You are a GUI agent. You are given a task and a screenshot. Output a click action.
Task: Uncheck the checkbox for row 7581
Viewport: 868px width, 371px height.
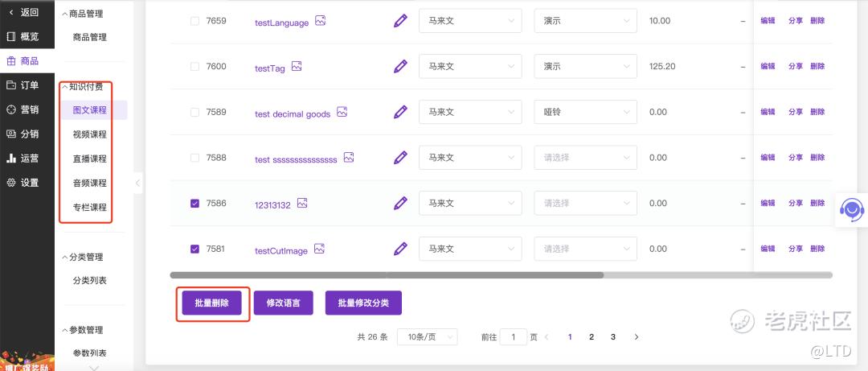click(194, 249)
